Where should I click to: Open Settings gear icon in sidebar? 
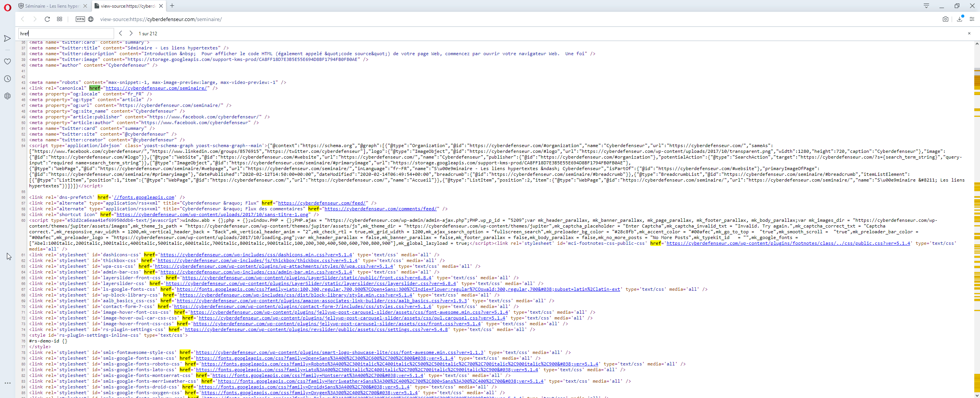tap(7, 96)
